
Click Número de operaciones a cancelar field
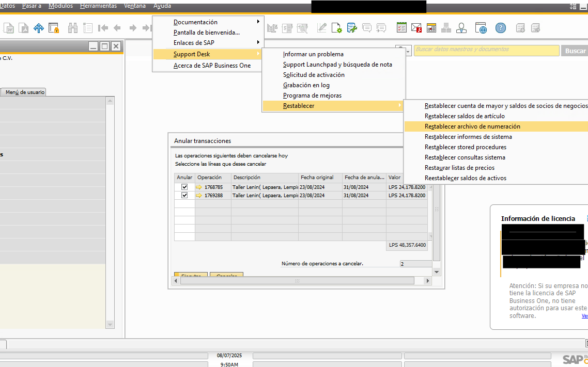[x=416, y=264]
